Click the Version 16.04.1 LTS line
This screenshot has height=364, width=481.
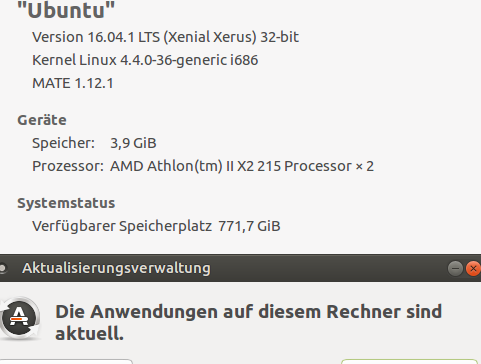coord(165,37)
